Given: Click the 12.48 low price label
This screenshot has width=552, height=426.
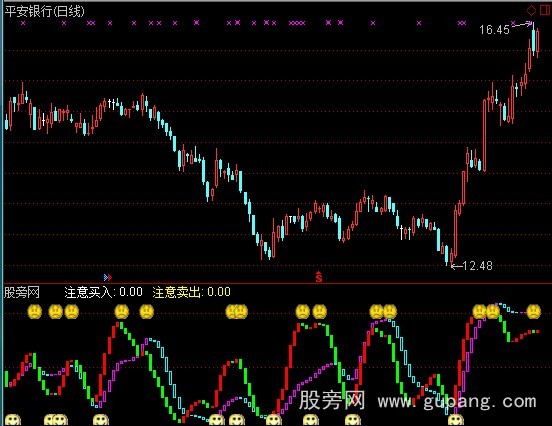Looking at the screenshot, I should [477, 266].
